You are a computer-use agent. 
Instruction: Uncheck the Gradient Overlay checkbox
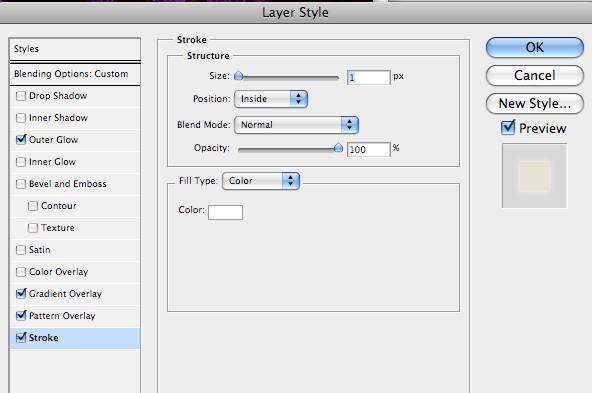coord(21,294)
